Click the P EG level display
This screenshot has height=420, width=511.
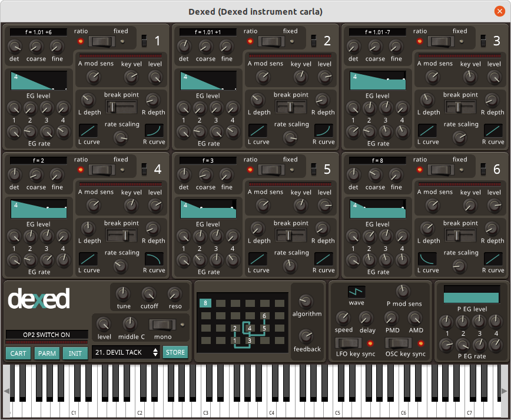[472, 295]
